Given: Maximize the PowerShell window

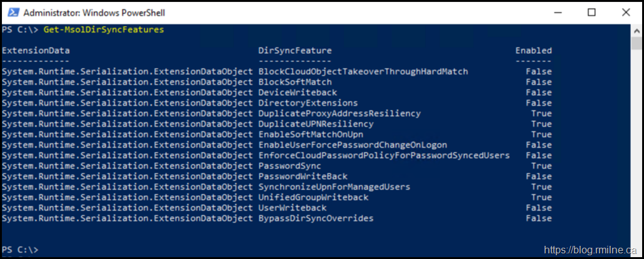Looking at the screenshot, I should click(x=591, y=12).
